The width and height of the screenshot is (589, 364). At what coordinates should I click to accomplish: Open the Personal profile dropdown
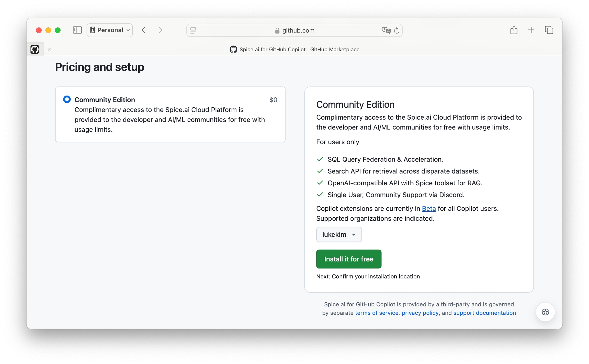tap(110, 30)
